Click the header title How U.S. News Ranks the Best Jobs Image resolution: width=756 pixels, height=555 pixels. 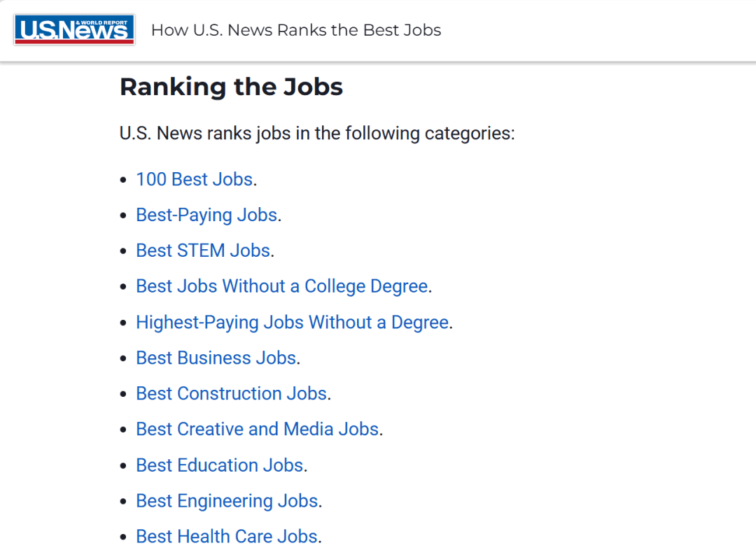click(296, 30)
